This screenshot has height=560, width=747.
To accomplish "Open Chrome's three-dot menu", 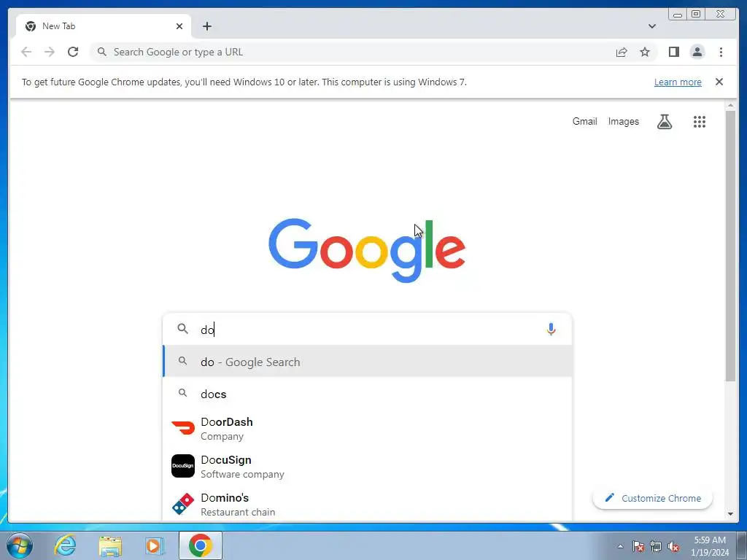I will pyautogui.click(x=721, y=52).
